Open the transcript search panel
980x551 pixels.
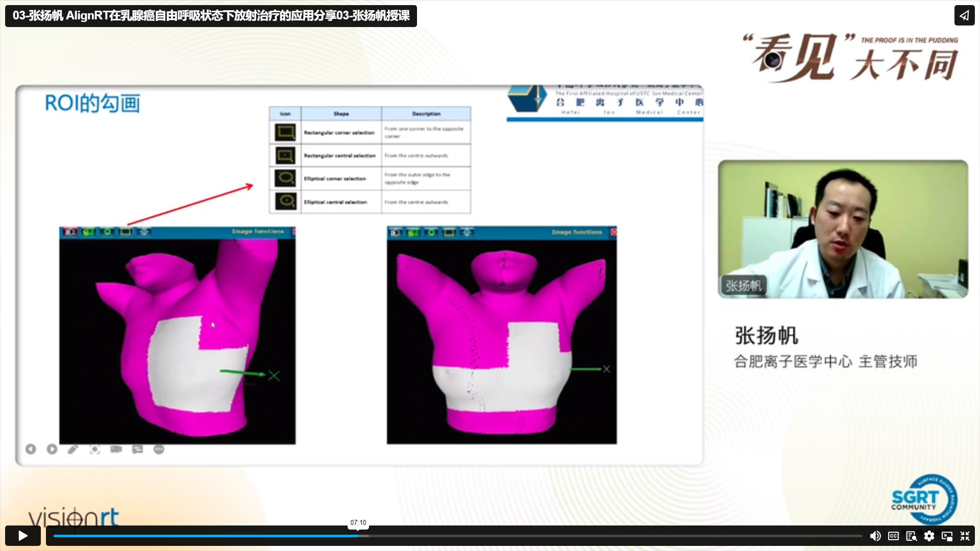(x=911, y=536)
